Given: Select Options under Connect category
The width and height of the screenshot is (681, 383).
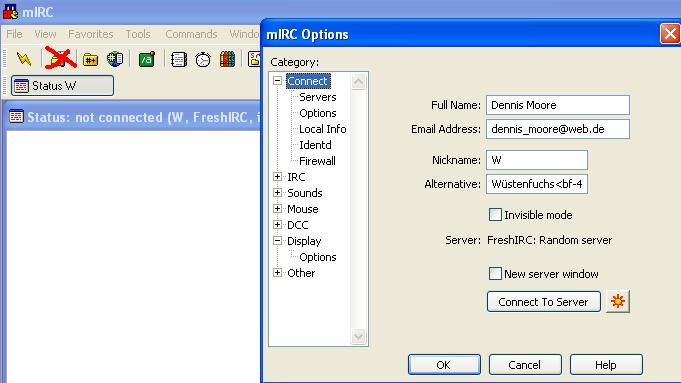Looking at the screenshot, I should [x=317, y=113].
